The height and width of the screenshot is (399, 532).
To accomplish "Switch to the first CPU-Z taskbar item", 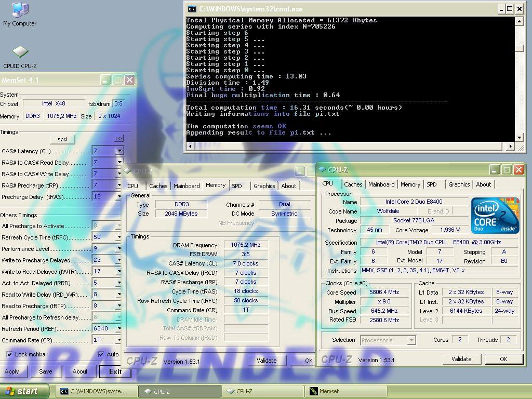I will (180, 391).
